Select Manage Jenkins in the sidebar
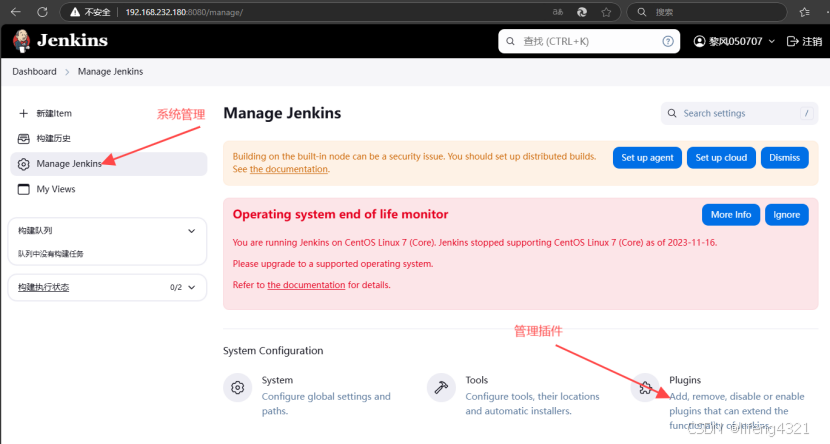This screenshot has height=444, width=830. [x=109, y=164]
